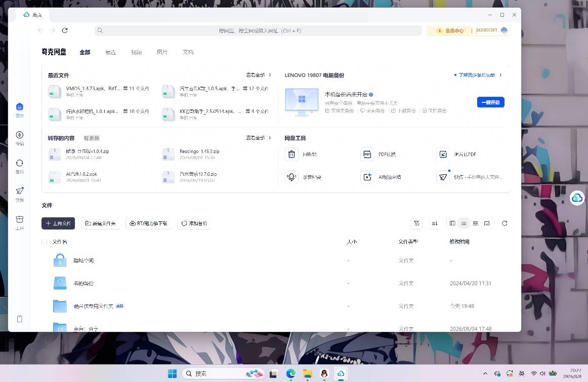Open the 会员中心 button
Image resolution: width=588 pixels, height=382 pixels.
(451, 30)
